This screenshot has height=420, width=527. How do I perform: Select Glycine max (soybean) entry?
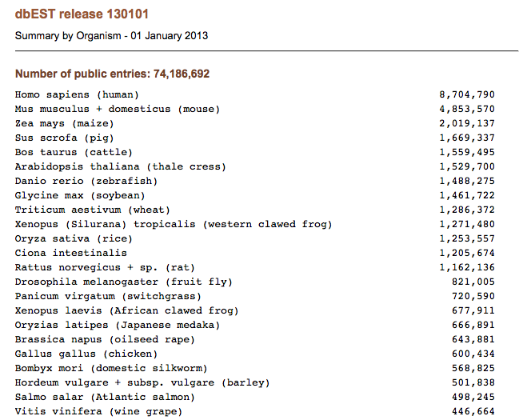[x=80, y=196]
